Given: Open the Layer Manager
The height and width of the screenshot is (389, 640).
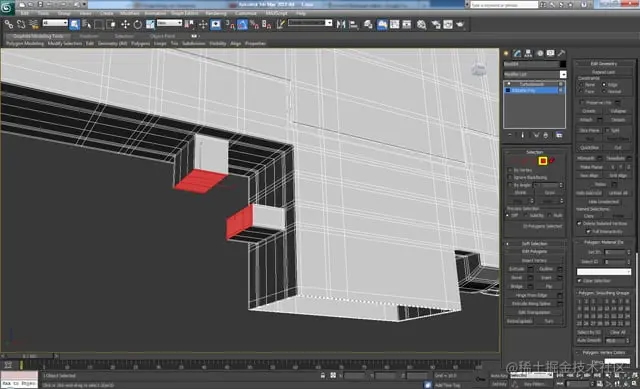Looking at the screenshot, I should pos(368,24).
